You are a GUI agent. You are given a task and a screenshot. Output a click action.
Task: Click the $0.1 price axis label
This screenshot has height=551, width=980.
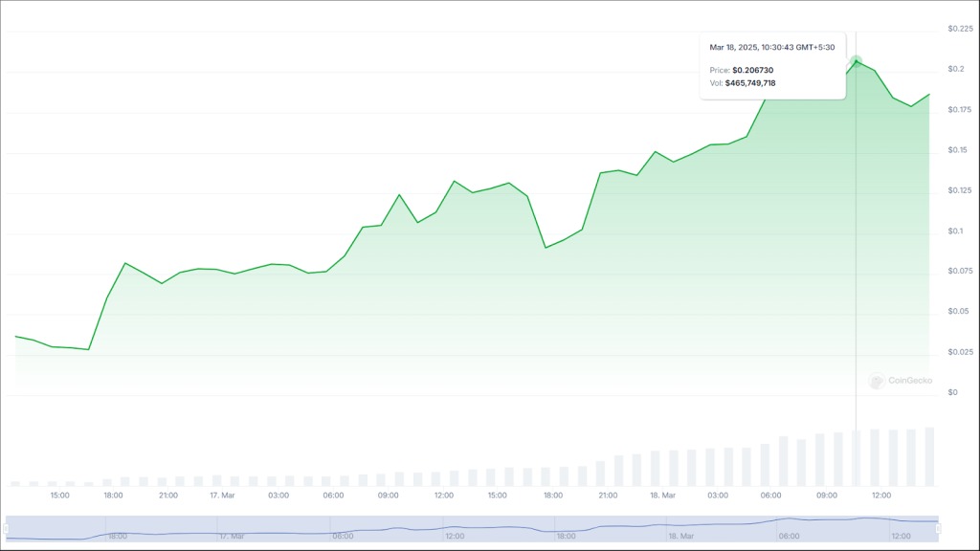tap(955, 230)
